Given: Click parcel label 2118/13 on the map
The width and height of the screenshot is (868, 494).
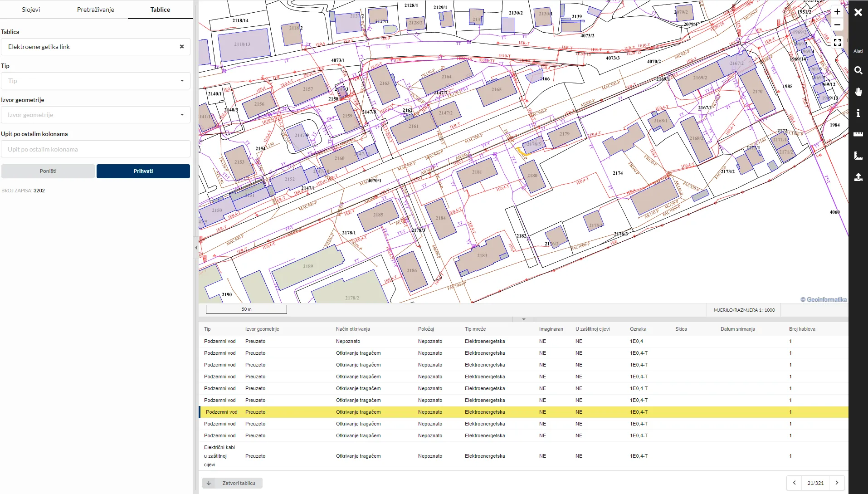Looking at the screenshot, I should (242, 44).
